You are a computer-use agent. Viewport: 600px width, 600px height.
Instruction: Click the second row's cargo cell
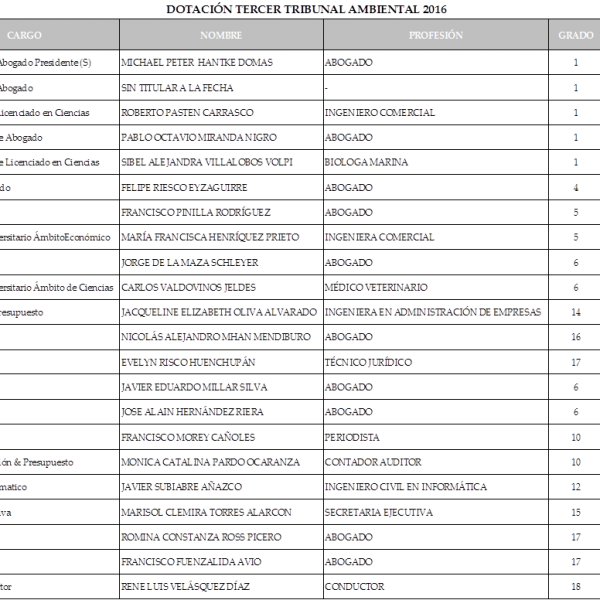coord(20,87)
